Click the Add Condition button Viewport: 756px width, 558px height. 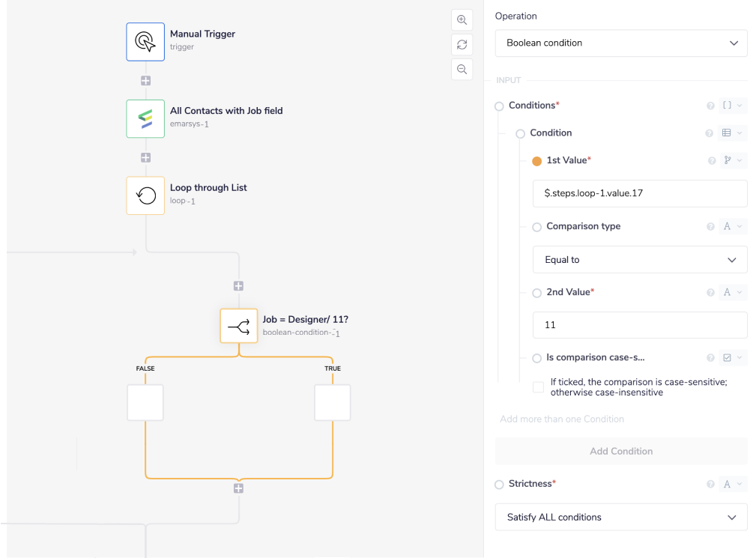[x=621, y=452]
